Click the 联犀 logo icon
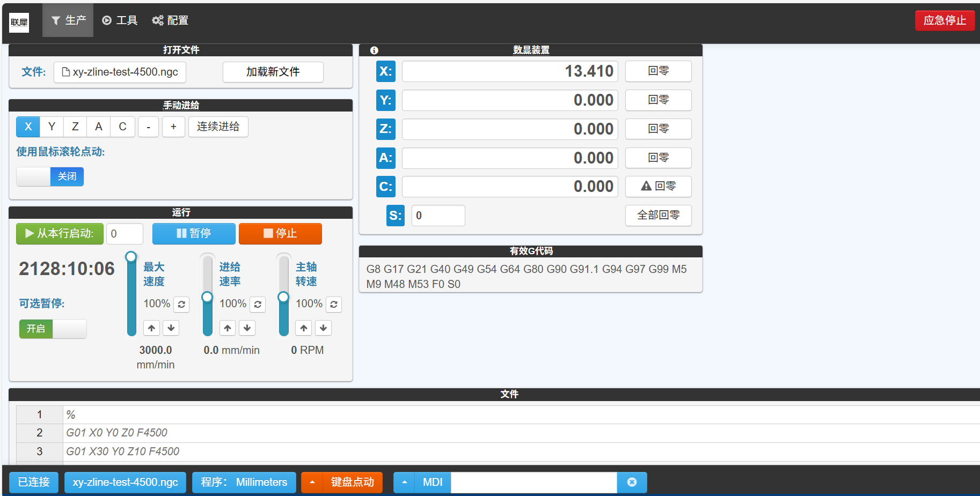 (19, 22)
